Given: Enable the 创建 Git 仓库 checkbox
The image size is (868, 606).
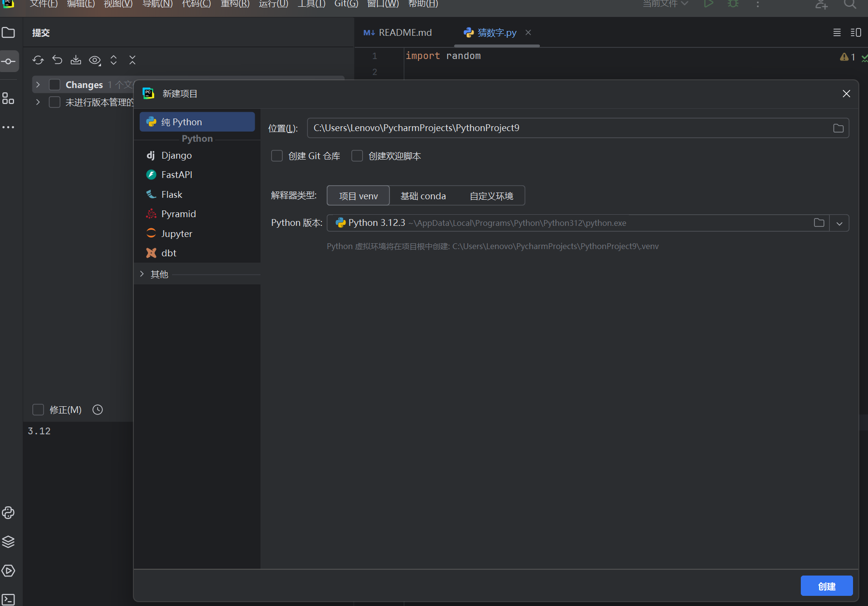Looking at the screenshot, I should coord(277,156).
